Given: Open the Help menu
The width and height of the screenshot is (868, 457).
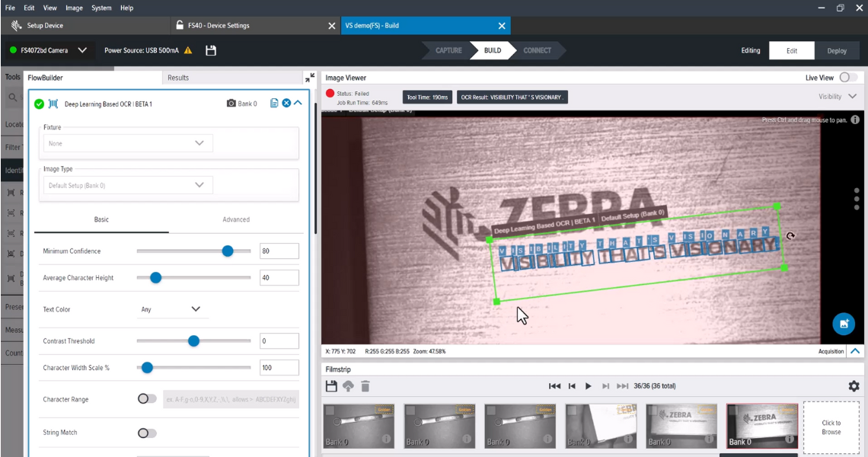Looking at the screenshot, I should point(126,8).
